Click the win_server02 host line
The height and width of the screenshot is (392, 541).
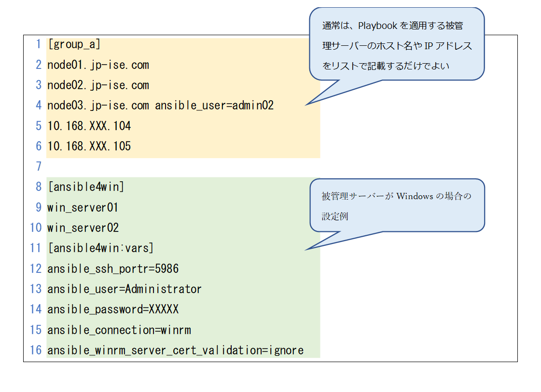(83, 228)
